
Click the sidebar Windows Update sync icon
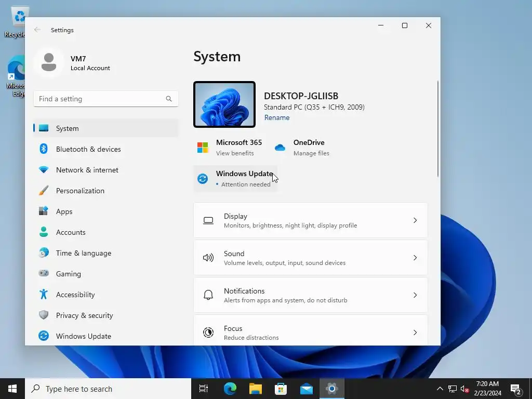pos(44,336)
